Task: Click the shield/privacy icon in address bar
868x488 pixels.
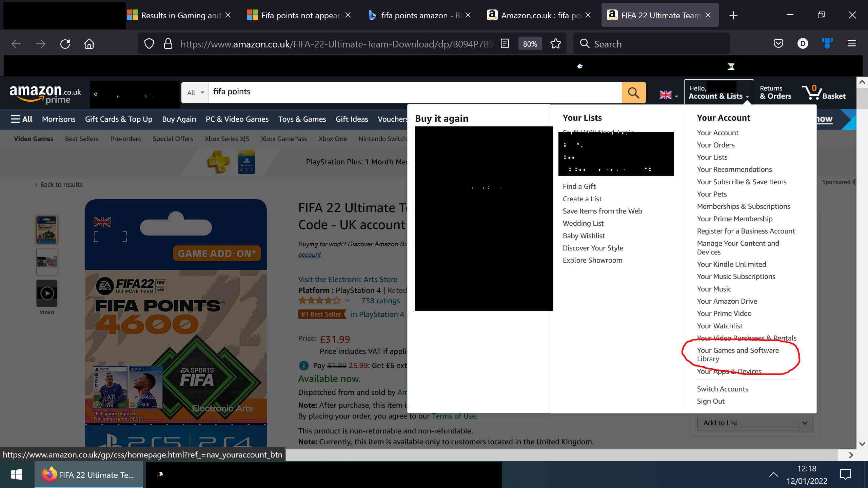Action: (149, 43)
